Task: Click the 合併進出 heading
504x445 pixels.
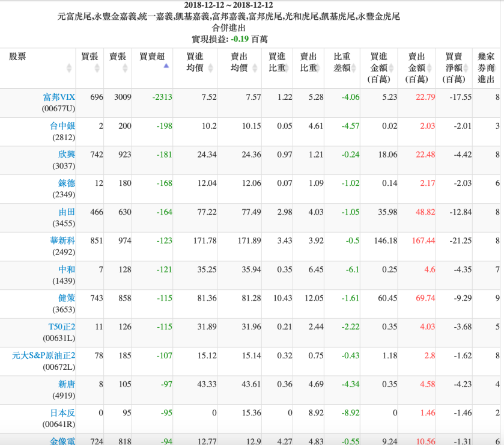Action: coord(228,28)
